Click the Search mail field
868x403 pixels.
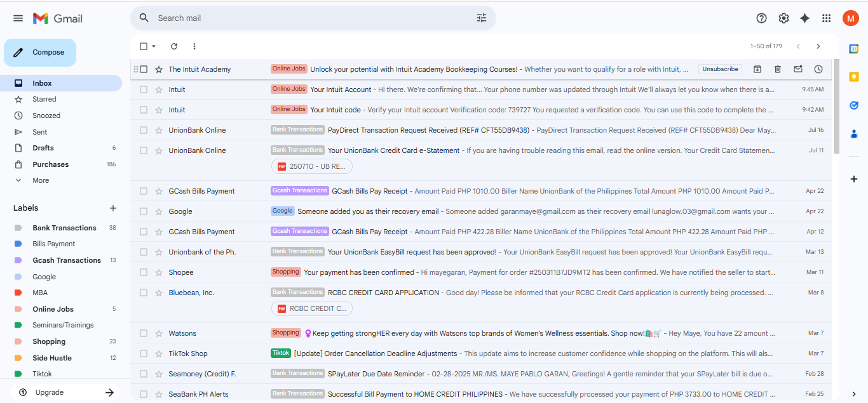313,18
